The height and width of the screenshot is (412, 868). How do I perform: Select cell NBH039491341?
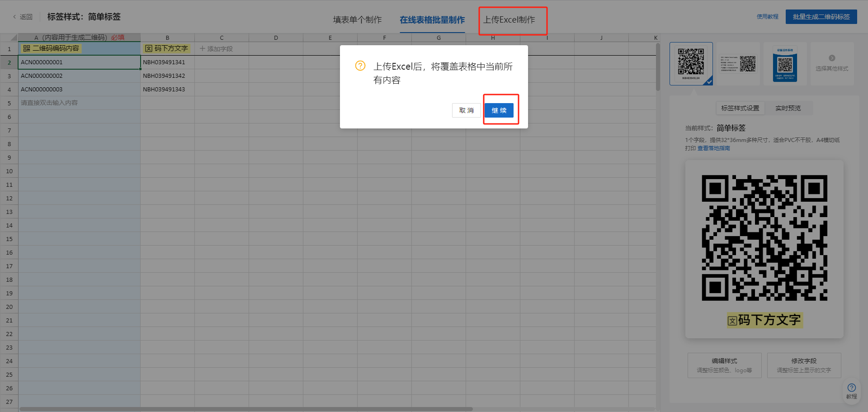[x=167, y=62]
